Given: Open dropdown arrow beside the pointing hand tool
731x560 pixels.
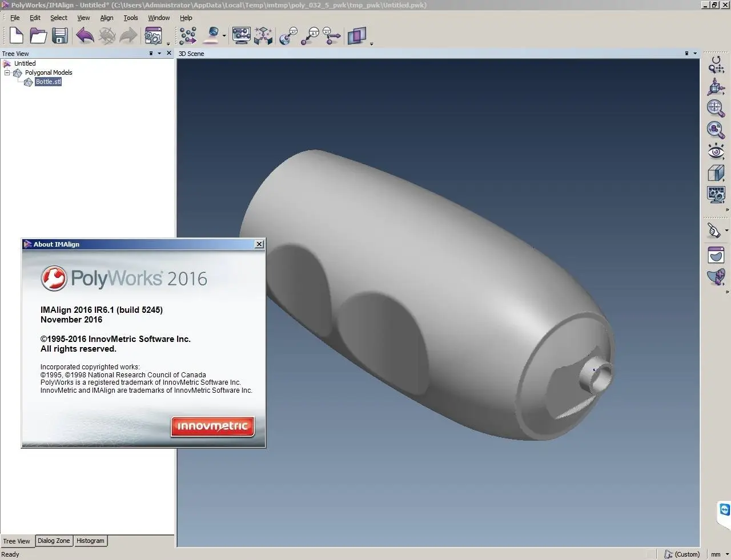Looking at the screenshot, I should (726, 231).
